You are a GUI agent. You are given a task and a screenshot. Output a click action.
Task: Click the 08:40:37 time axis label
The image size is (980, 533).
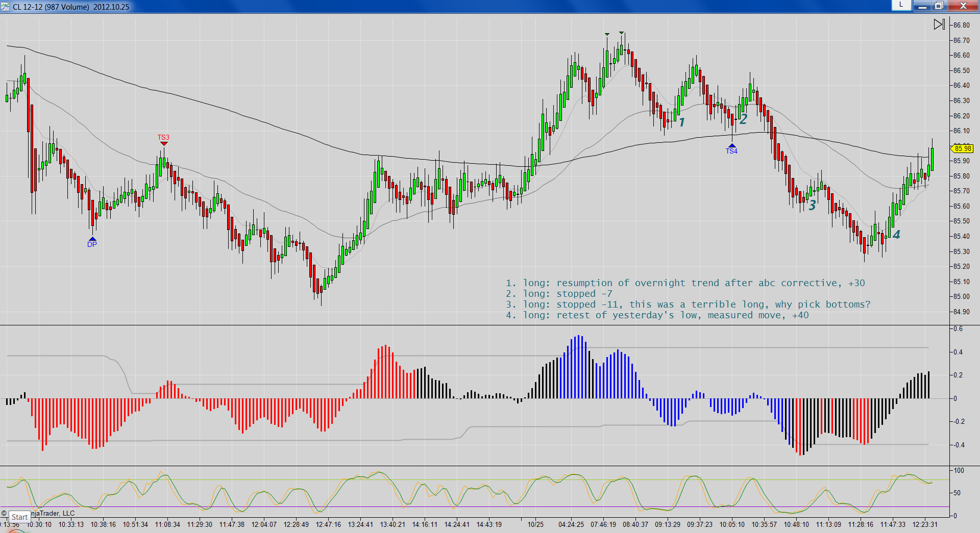pos(635,524)
